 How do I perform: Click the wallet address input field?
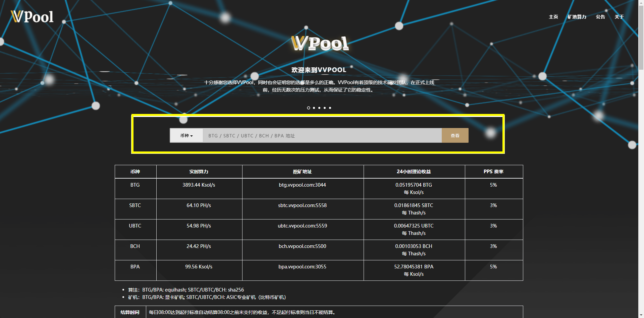tap(322, 136)
